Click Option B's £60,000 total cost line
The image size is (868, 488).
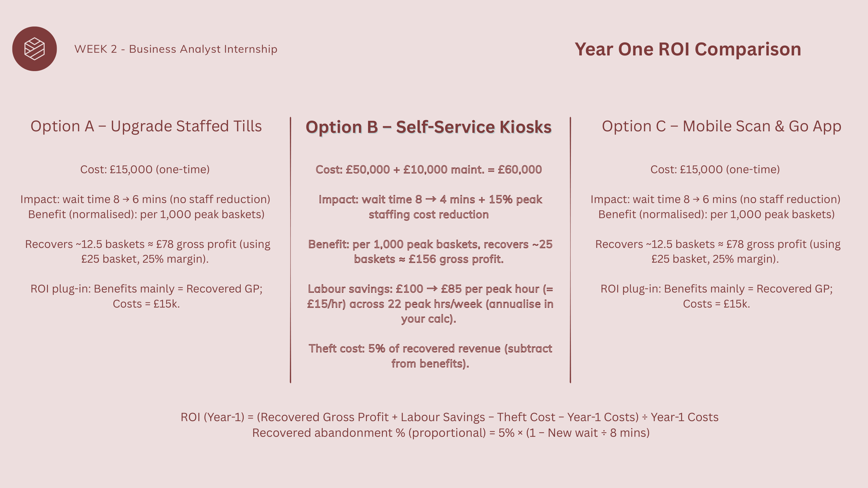click(428, 169)
